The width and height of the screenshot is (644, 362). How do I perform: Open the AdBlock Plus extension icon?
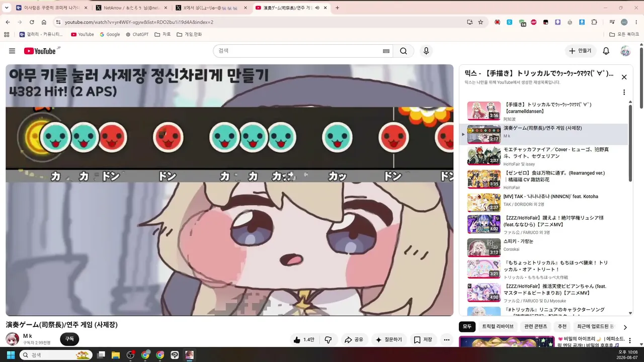(534, 22)
